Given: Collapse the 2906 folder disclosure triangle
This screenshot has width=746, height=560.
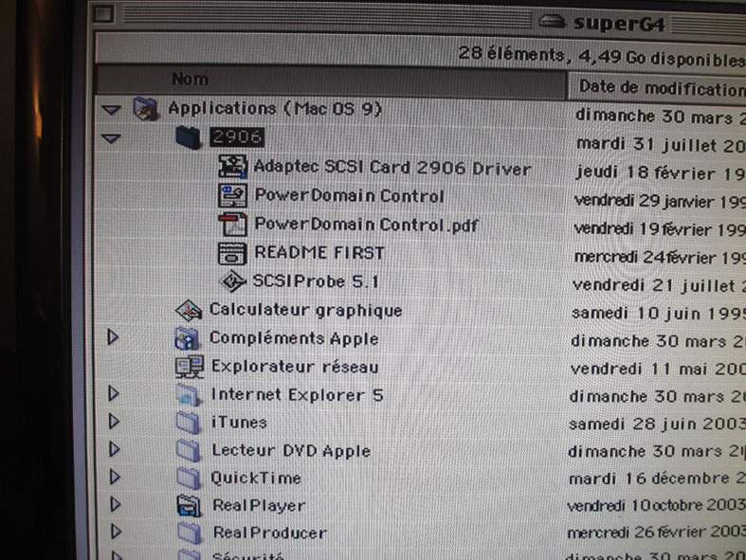Looking at the screenshot, I should coord(112,138).
